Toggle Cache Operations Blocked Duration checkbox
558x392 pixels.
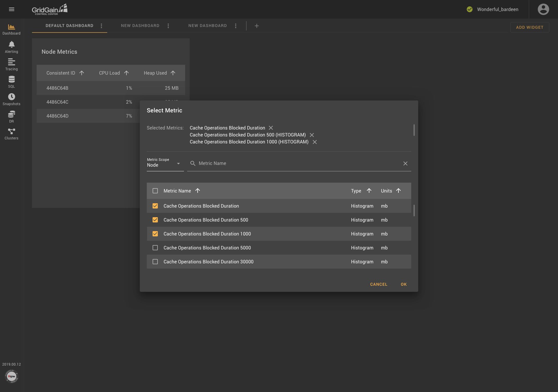pos(155,206)
